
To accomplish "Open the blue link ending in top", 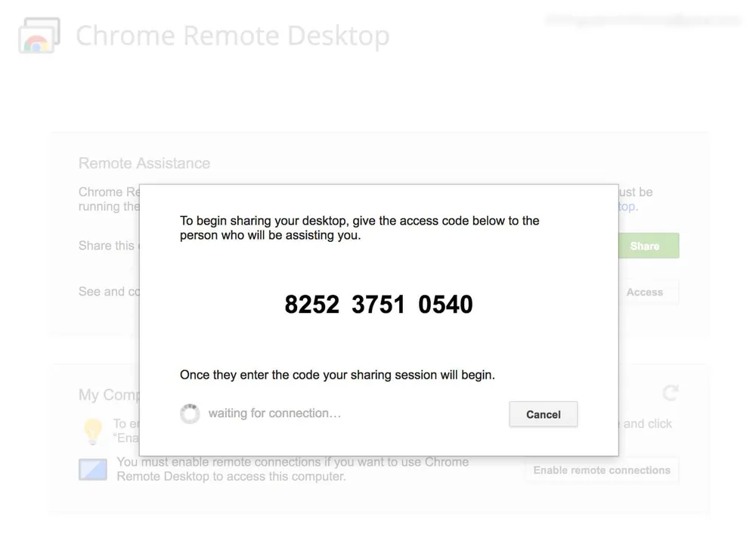I will [x=627, y=206].
